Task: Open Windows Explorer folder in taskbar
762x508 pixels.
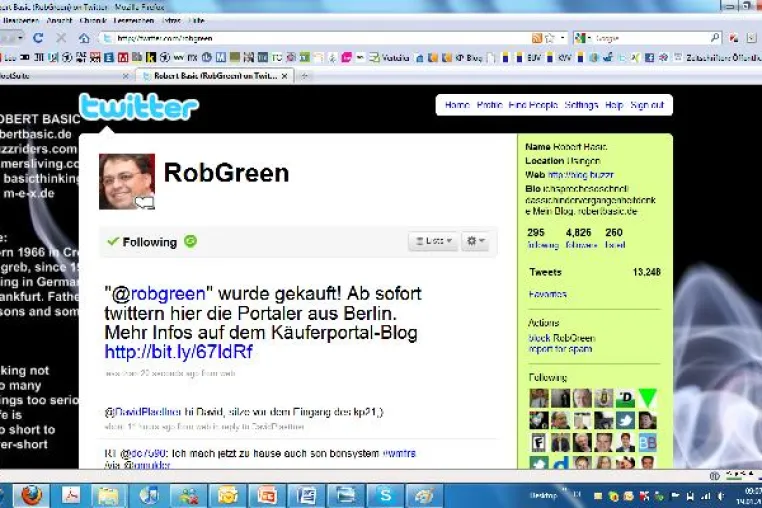Action: coord(109,495)
